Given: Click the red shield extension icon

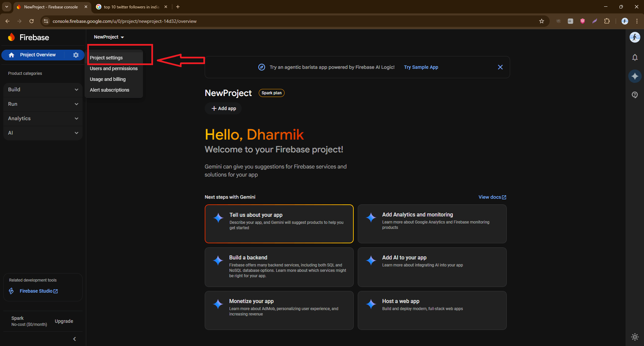Looking at the screenshot, I should click(583, 21).
